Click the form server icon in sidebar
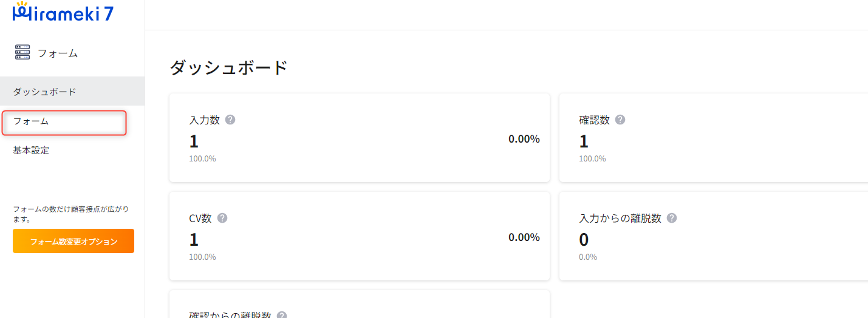This screenshot has width=868, height=318. (x=22, y=53)
